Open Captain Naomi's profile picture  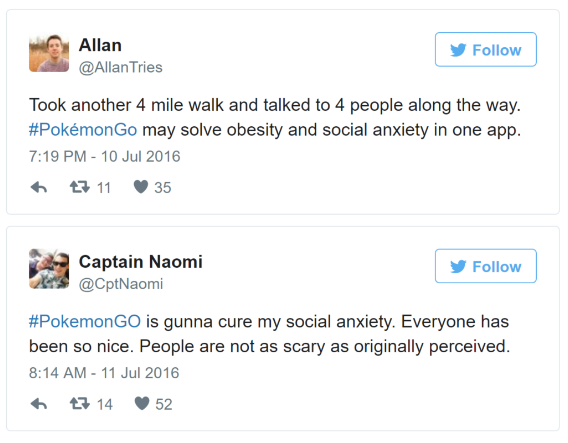pos(49,268)
